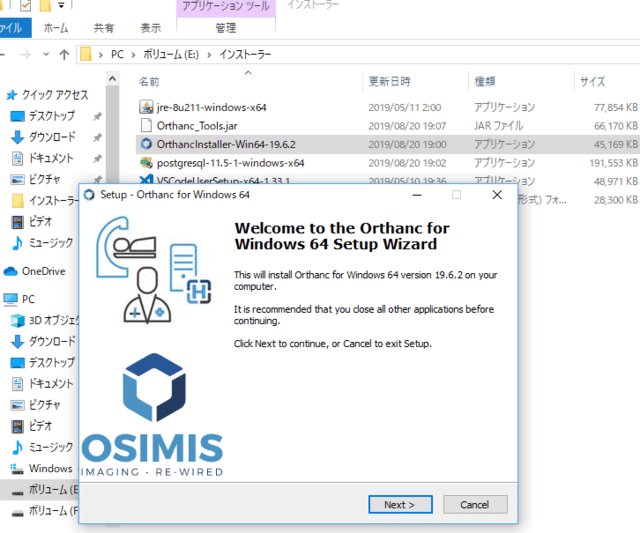Viewport: 640px width, 533px height.
Task: Click the Setup dialog's title bar icon
Action: point(90,194)
